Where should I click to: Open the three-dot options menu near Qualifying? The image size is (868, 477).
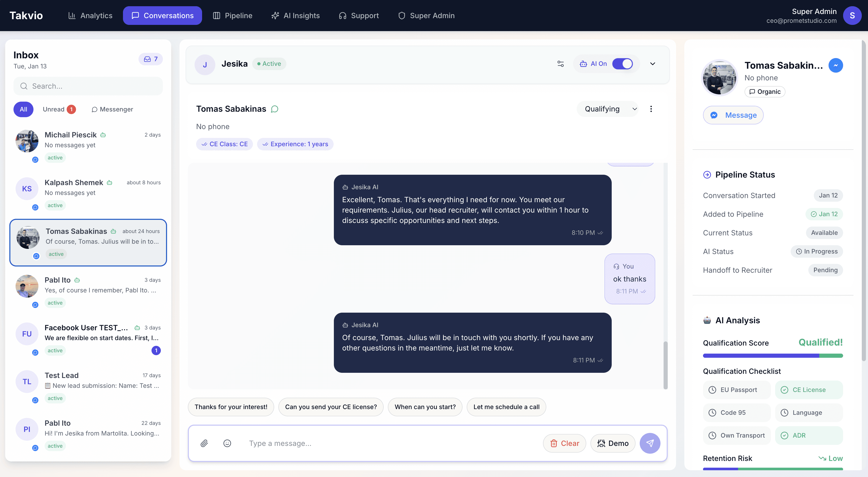(x=651, y=109)
